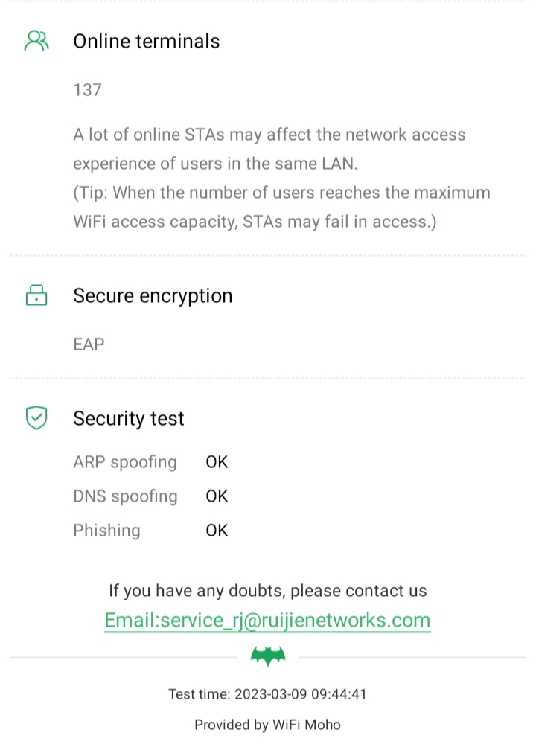
Task: Click the Secure encryption lock icon
Action: pos(36,295)
